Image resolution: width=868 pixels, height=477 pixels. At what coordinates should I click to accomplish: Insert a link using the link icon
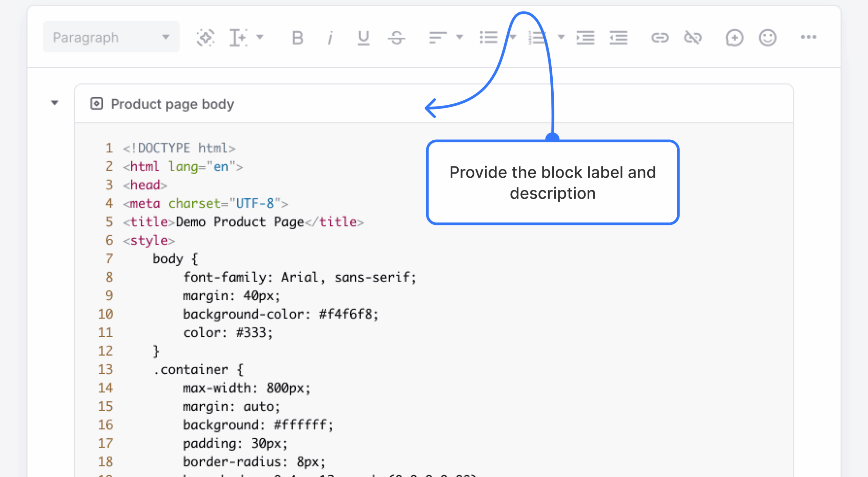click(x=660, y=37)
